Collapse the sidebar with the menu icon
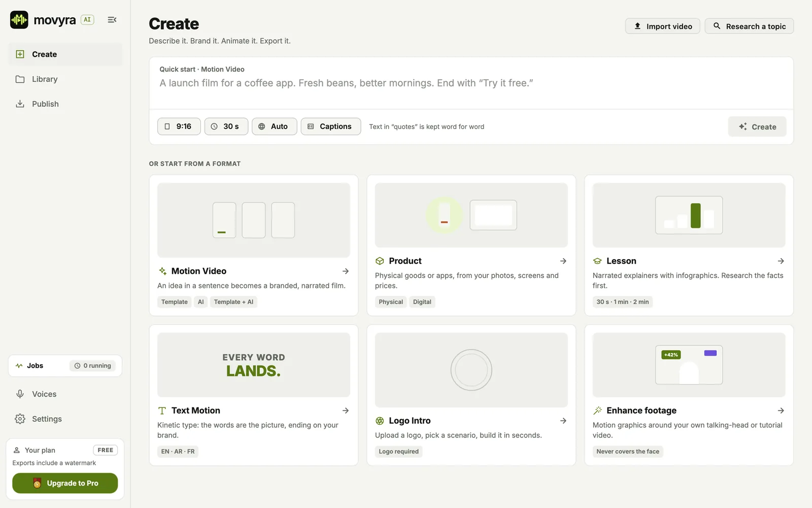 tap(112, 20)
